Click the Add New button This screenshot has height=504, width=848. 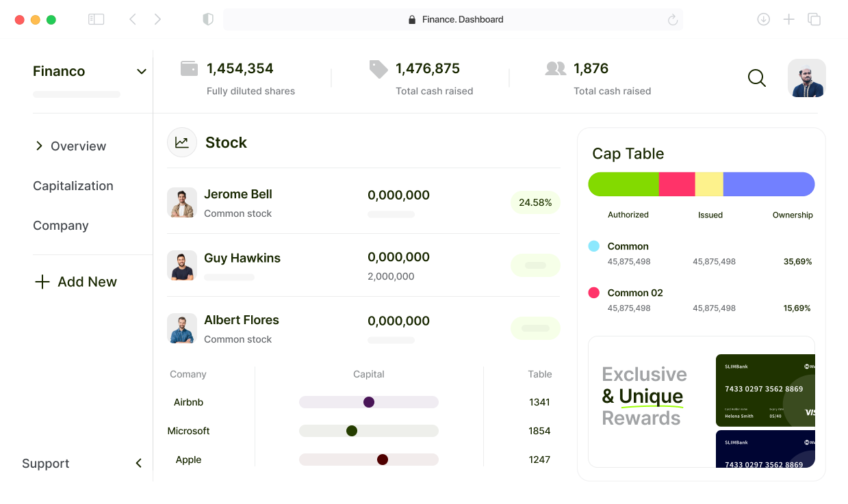click(x=76, y=282)
